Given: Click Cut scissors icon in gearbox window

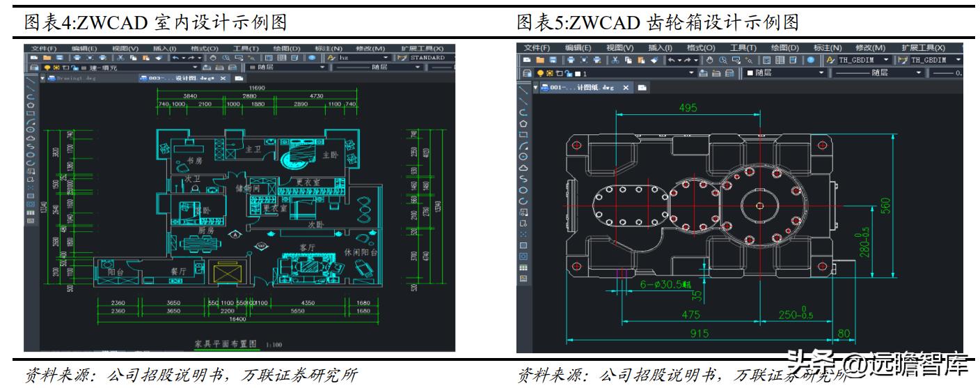Looking at the screenshot, I should (x=615, y=60).
